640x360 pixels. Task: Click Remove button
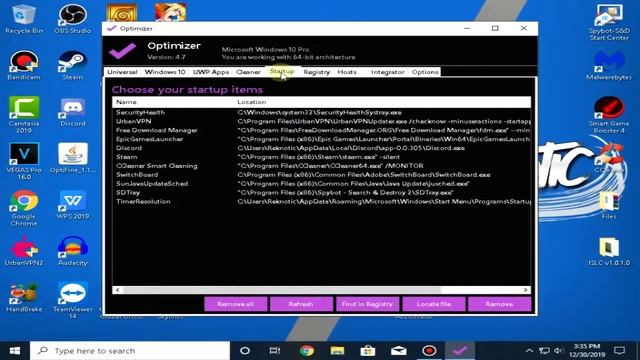(x=499, y=304)
